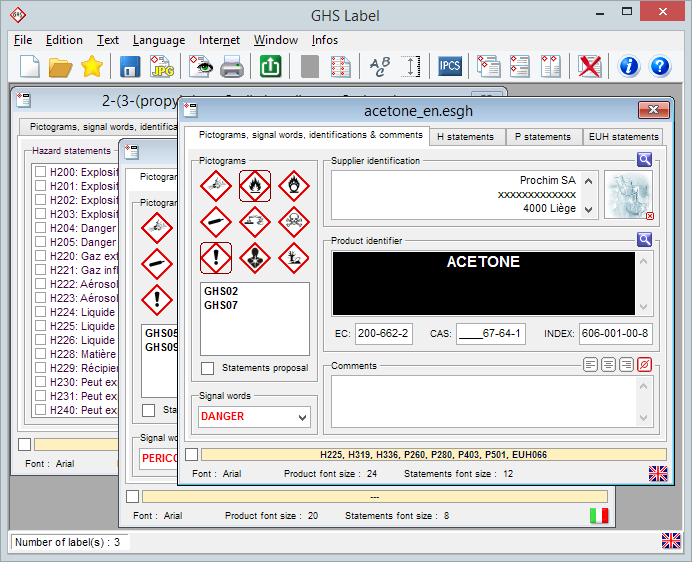Image resolution: width=692 pixels, height=562 pixels.
Task: Click the red X delete label icon
Action: tap(590, 67)
